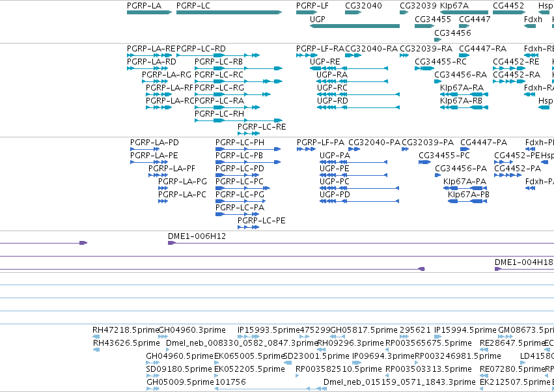The width and height of the screenshot is (554, 392).
Task: Open protein CG32040-PA
Action: tap(354, 149)
